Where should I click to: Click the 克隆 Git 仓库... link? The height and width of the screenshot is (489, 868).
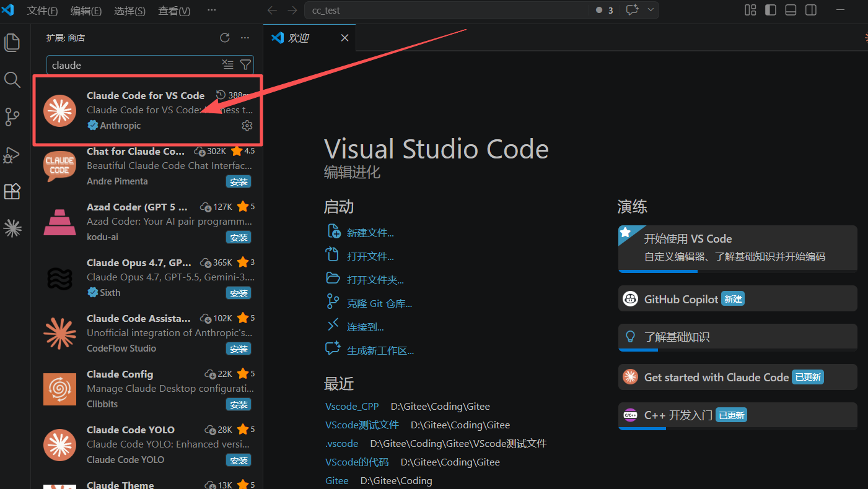379,303
